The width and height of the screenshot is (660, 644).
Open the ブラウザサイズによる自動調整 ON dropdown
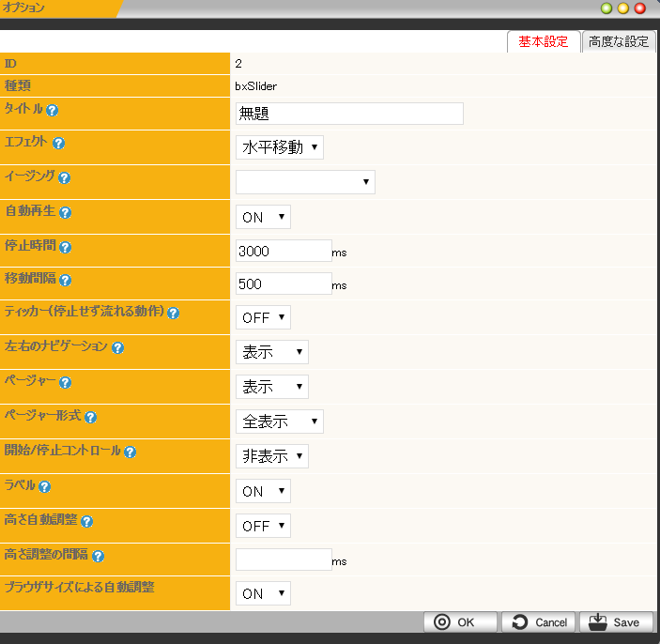[263, 593]
